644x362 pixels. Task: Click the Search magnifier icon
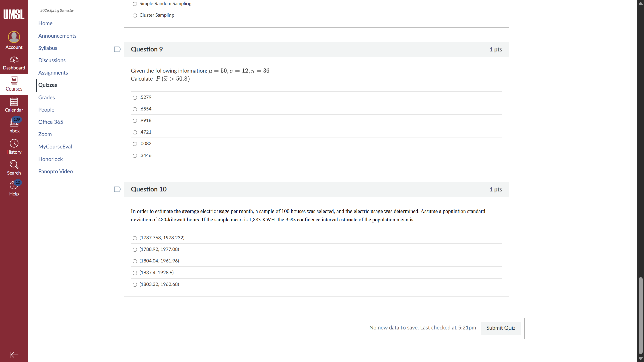(14, 165)
